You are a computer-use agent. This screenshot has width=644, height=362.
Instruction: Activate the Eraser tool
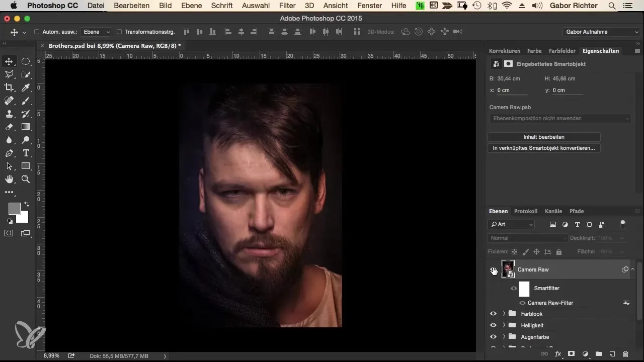point(9,127)
